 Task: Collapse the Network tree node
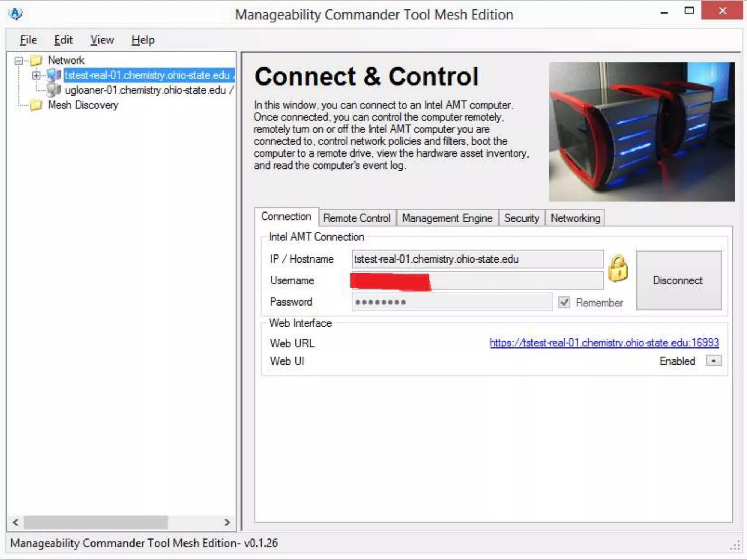19,61
